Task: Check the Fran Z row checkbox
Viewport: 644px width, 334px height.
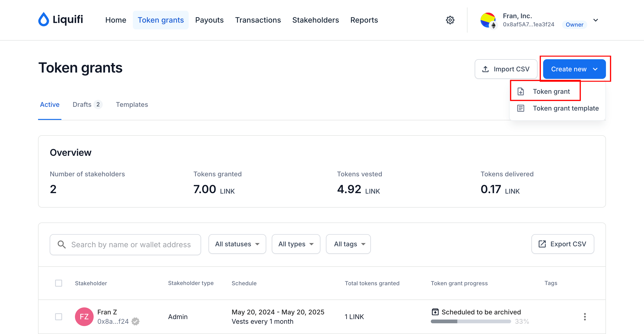Action: (x=59, y=317)
